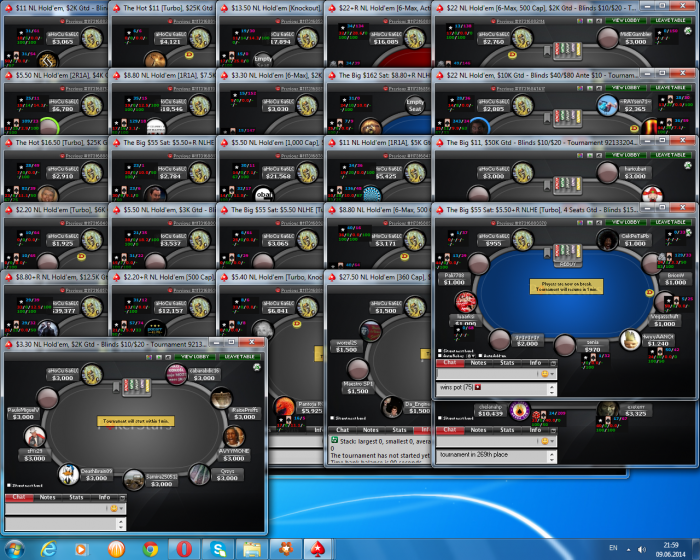The image size is (700, 560).
Task: Open Skype from the taskbar
Action: [218, 549]
